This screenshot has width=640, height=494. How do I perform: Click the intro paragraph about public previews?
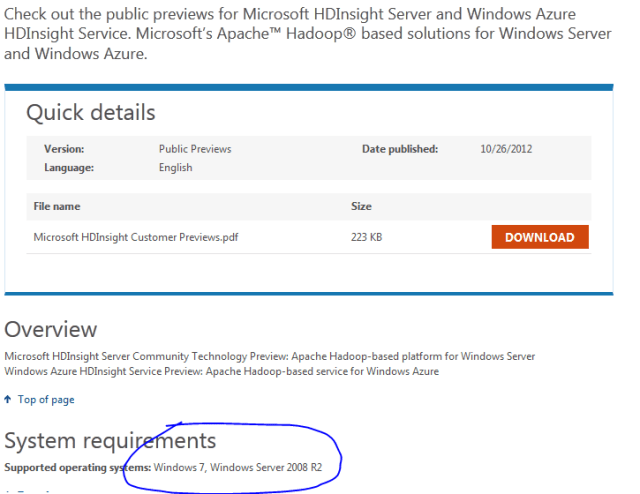(308, 34)
